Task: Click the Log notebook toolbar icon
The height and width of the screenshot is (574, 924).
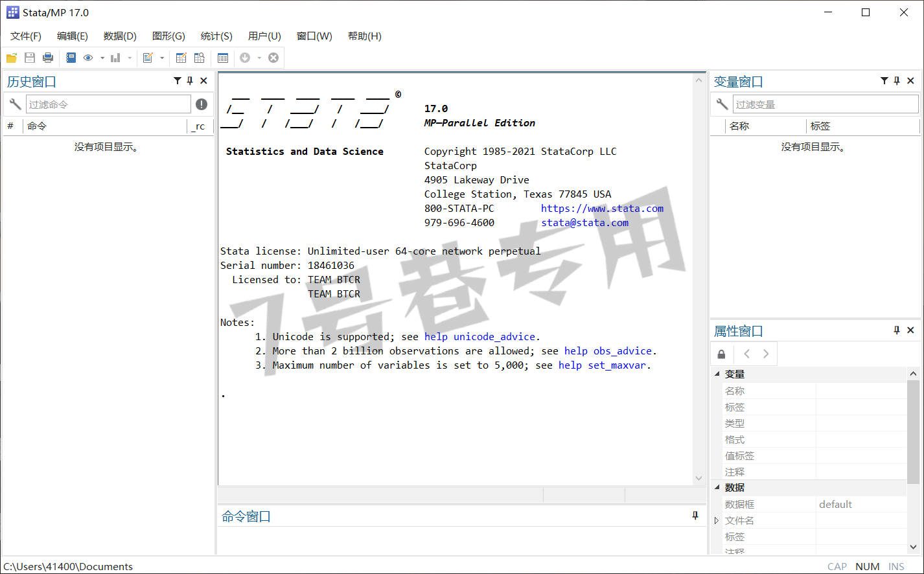Action: [x=71, y=58]
